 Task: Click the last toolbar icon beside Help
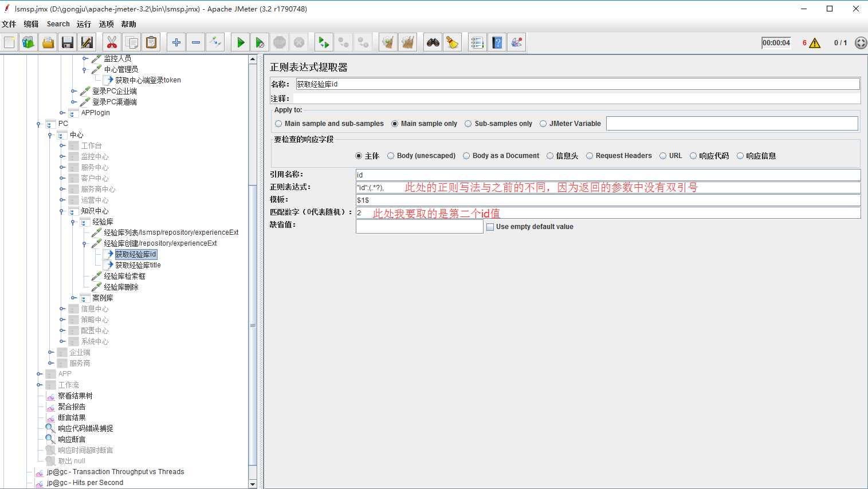click(517, 42)
